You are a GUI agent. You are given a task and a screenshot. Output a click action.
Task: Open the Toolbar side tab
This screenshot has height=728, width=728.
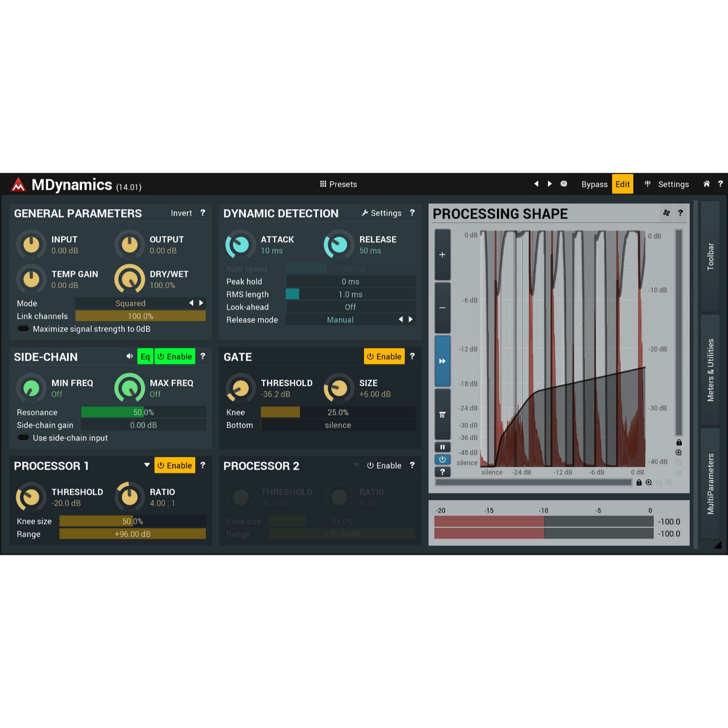[710, 256]
